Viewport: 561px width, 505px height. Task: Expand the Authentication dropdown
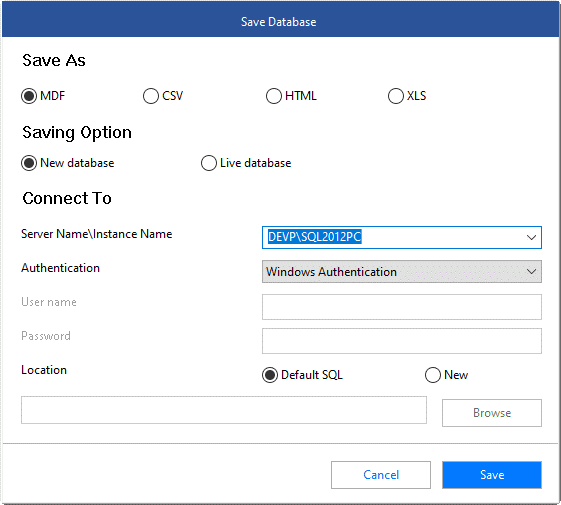pos(531,272)
